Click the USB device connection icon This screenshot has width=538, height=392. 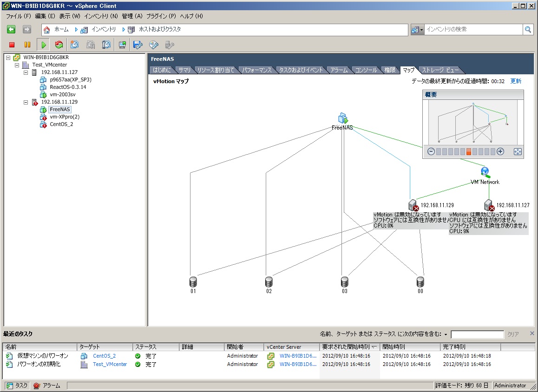[x=170, y=45]
